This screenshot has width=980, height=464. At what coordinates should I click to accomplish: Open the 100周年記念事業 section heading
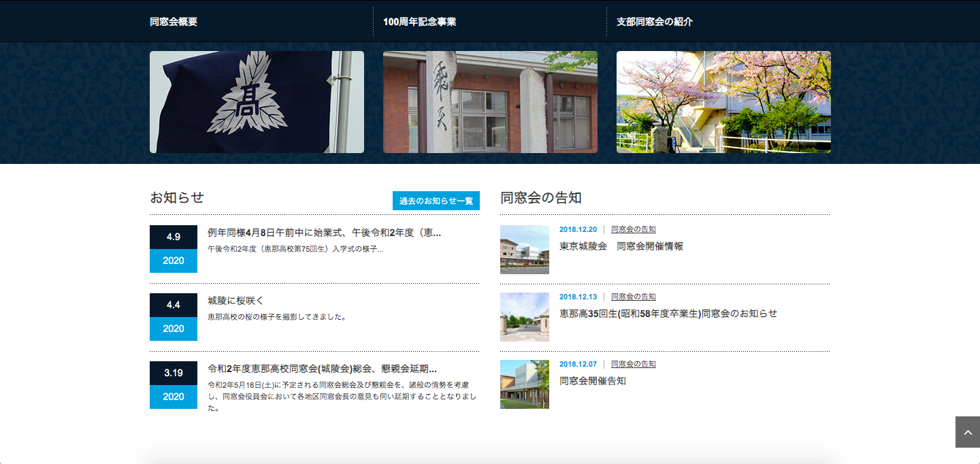coord(419,22)
